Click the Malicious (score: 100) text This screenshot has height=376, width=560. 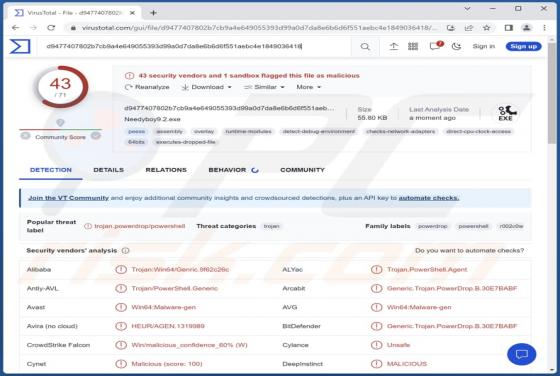point(167,364)
